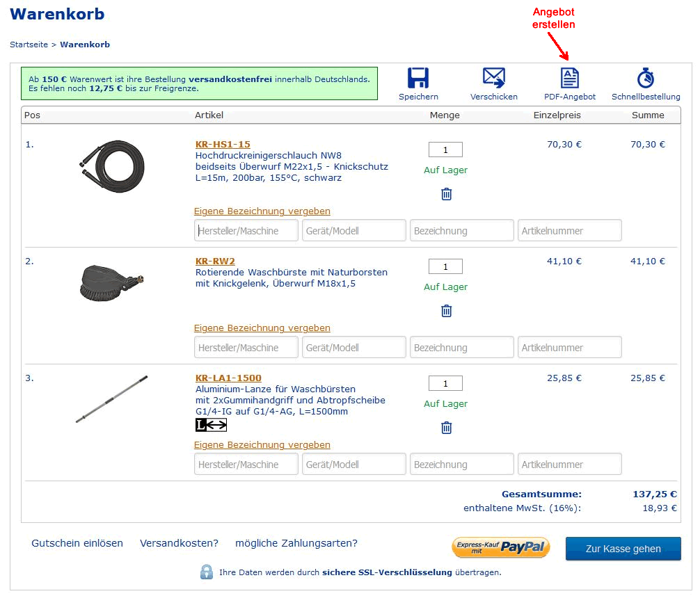Click the Speichern floppy disk icon

pyautogui.click(x=418, y=78)
